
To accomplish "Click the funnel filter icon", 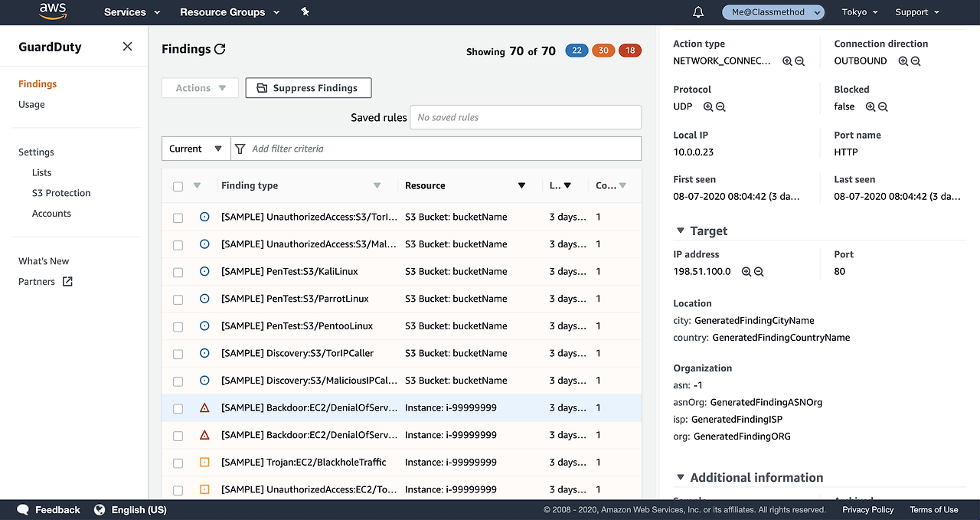I will pyautogui.click(x=240, y=149).
